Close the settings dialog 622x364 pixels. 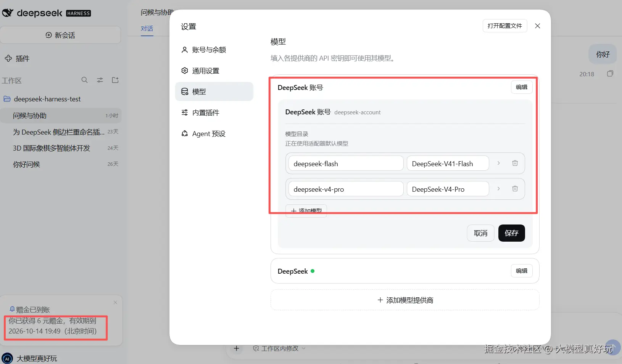537,26
